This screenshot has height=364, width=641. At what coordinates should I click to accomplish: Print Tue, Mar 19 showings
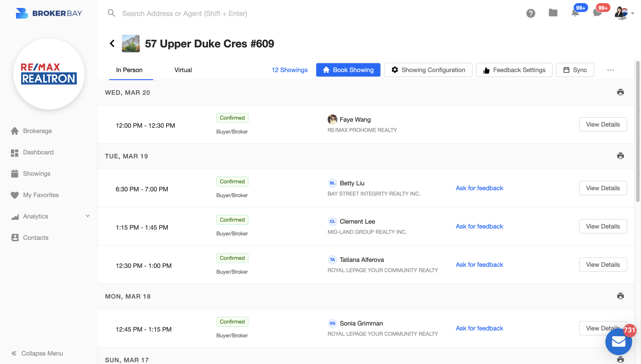(x=620, y=156)
